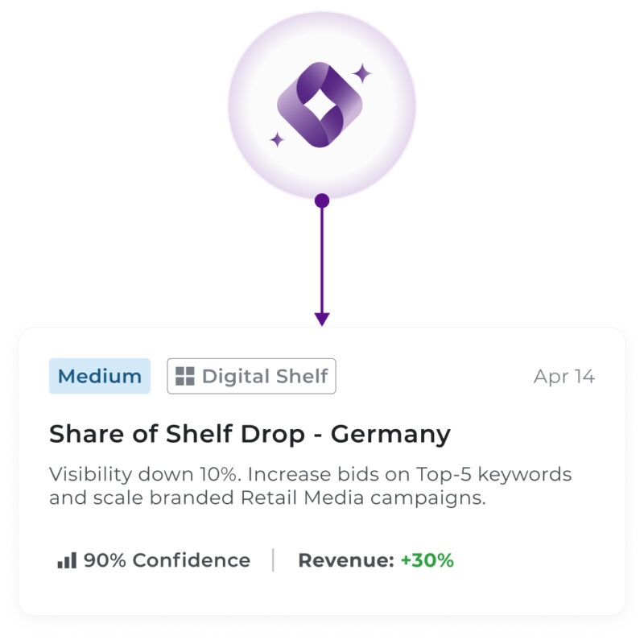This screenshot has height=644, width=644.
Task: Click the +30% revenue link
Action: pos(429,559)
